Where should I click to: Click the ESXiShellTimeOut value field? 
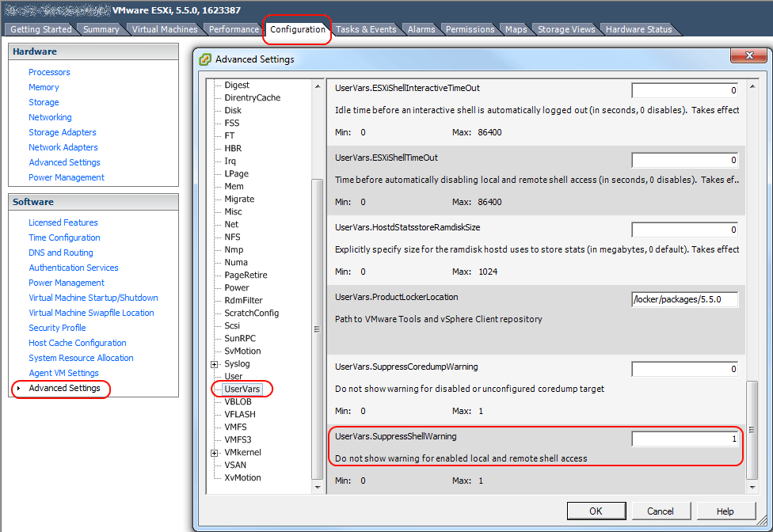pos(685,160)
